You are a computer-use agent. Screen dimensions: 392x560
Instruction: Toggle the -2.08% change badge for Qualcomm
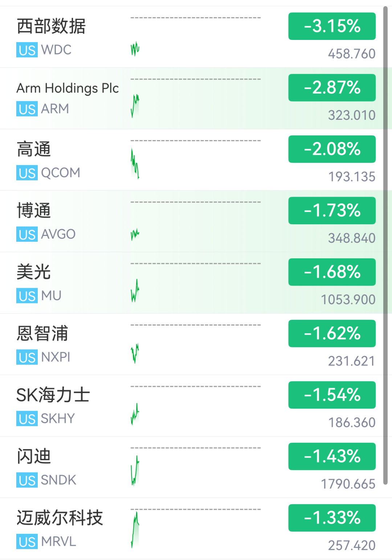click(x=332, y=149)
